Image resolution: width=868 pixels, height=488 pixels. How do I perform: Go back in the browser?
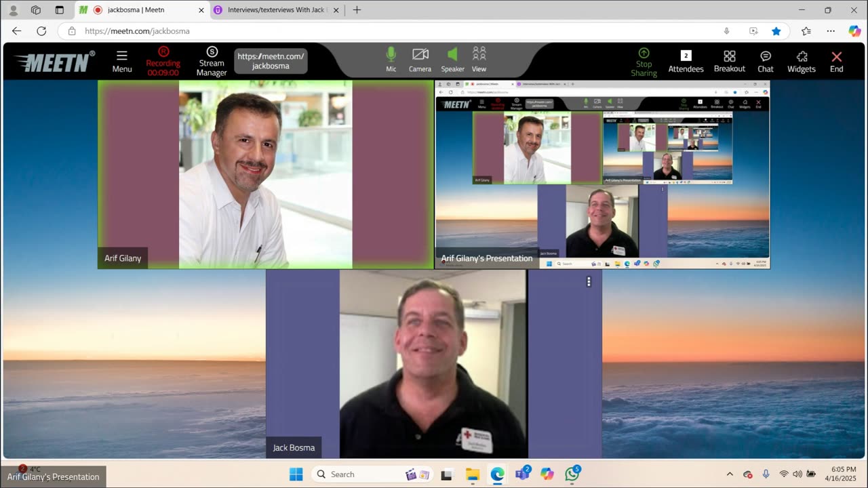click(17, 31)
